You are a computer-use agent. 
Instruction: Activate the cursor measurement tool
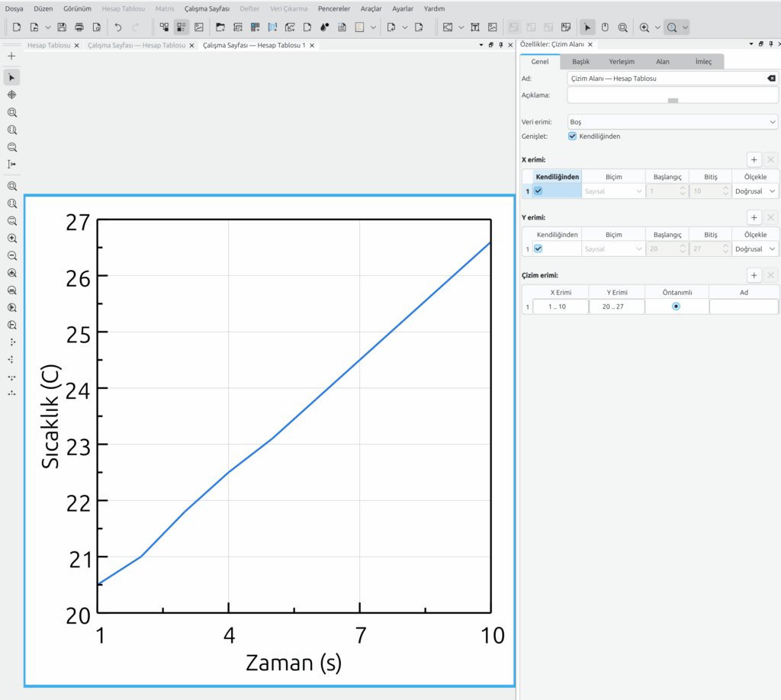(12, 164)
